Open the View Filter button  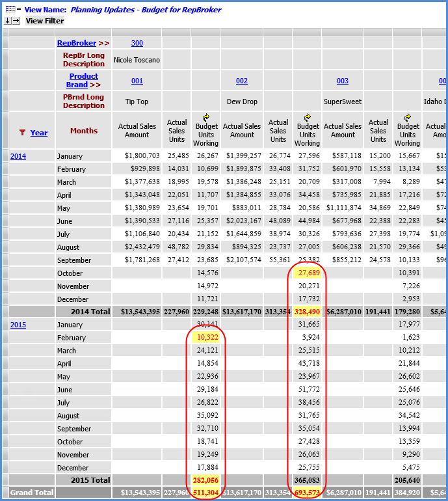pos(44,21)
